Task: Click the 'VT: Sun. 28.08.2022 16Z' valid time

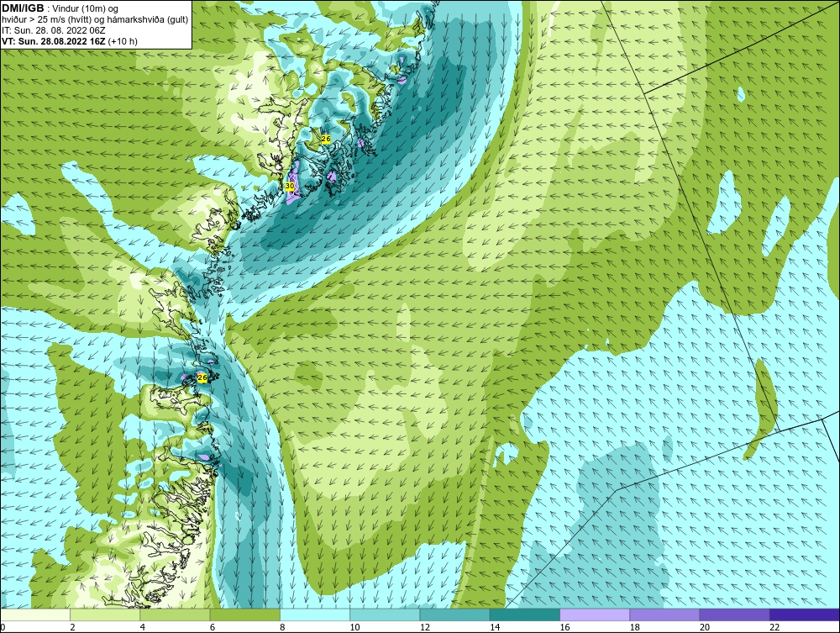Action: (54, 41)
